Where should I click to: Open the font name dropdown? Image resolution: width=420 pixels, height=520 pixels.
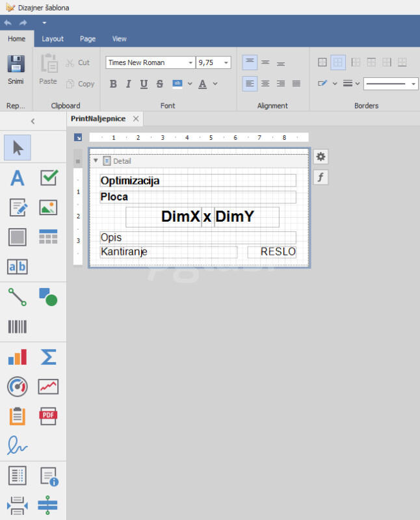click(190, 63)
